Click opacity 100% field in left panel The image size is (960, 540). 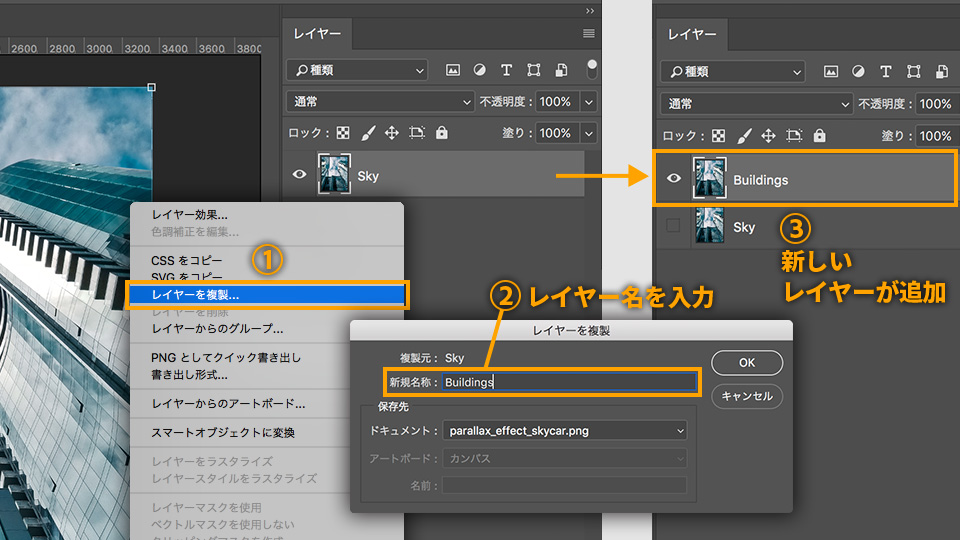558,102
